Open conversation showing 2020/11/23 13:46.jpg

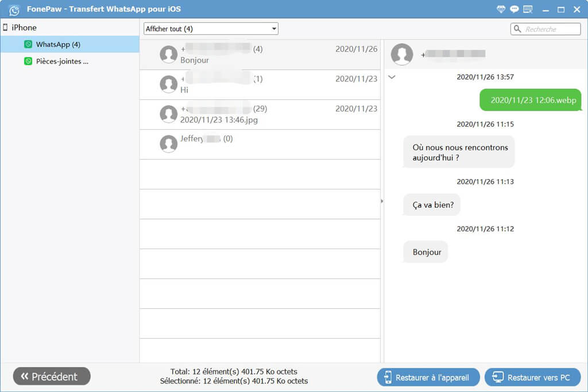[x=260, y=115]
